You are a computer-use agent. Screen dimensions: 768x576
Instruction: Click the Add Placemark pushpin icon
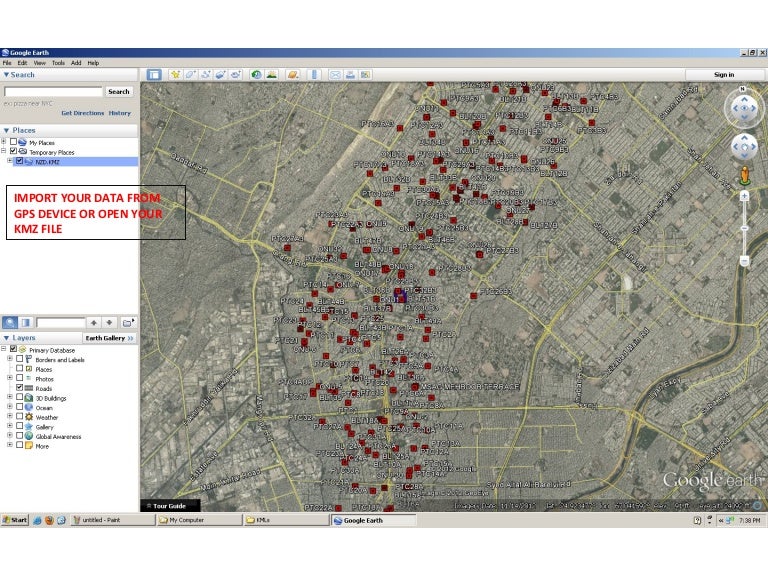[x=176, y=74]
